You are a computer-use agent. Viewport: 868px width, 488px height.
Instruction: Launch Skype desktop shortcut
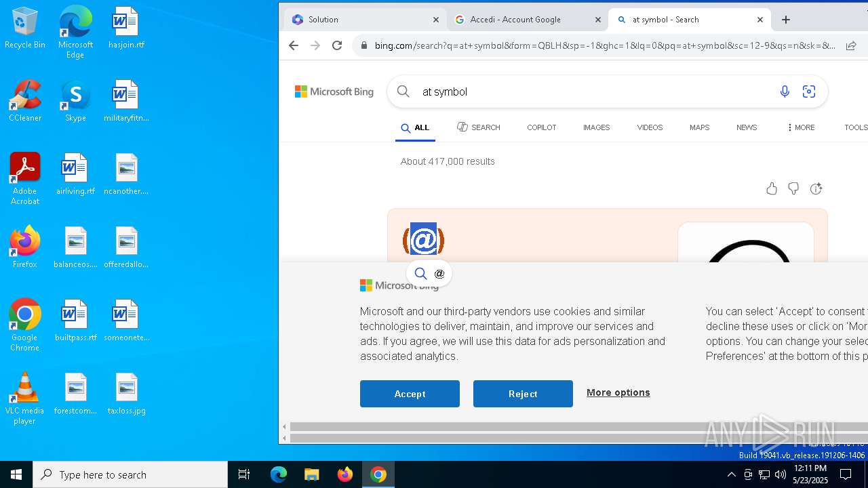tap(75, 101)
